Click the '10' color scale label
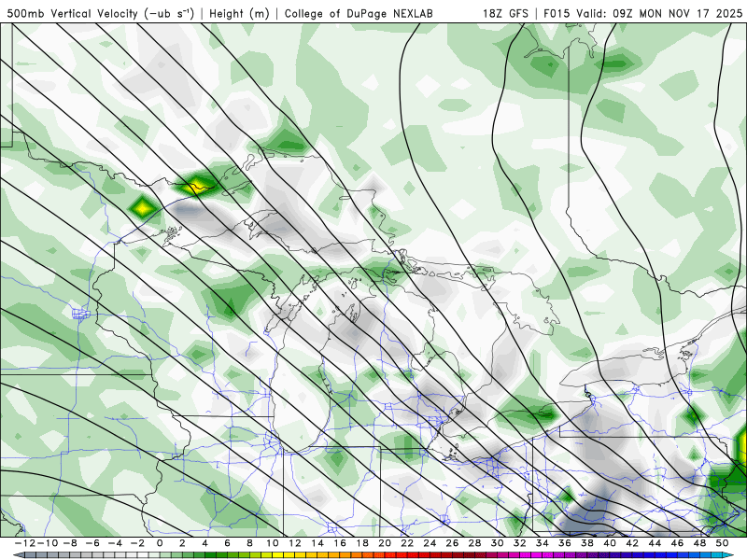 click(x=272, y=543)
